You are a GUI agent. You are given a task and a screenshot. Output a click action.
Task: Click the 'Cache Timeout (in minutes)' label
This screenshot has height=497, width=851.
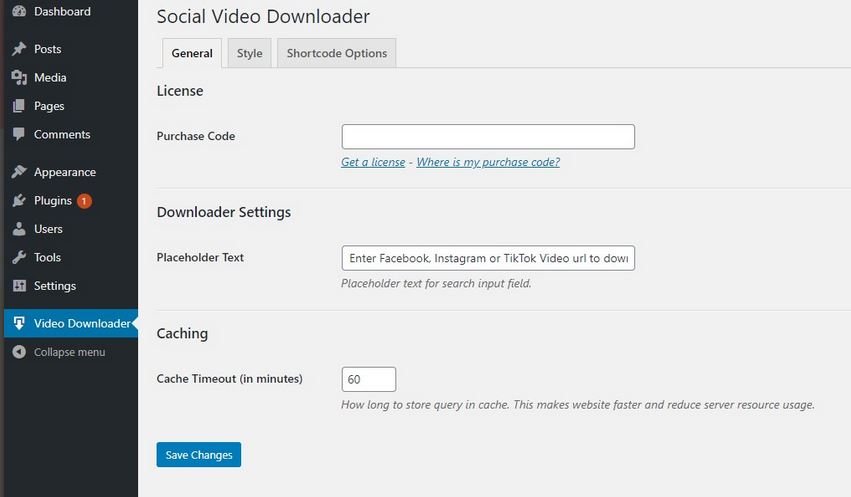(230, 379)
